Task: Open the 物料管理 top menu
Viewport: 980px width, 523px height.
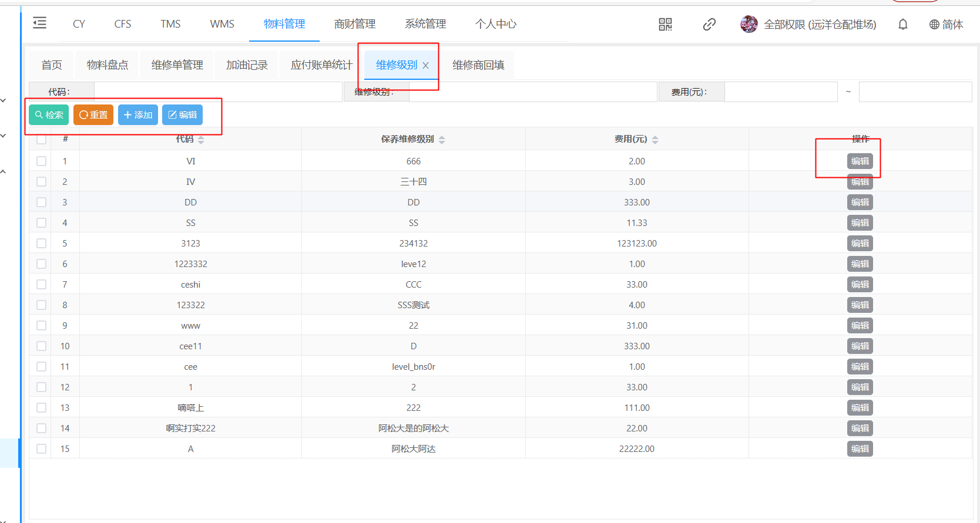Action: click(284, 24)
